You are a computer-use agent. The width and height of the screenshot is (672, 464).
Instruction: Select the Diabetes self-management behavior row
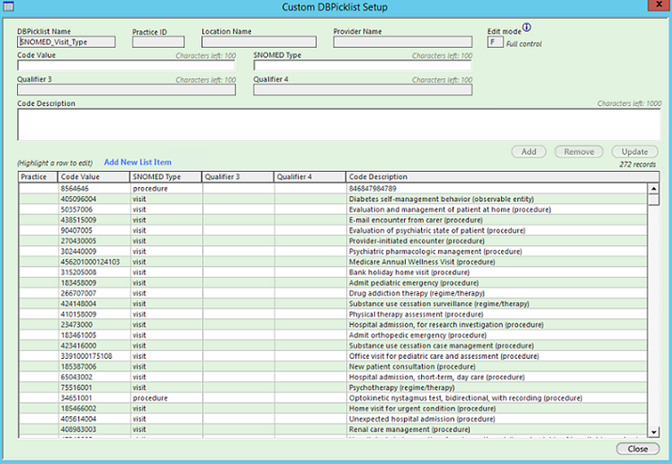[x=333, y=199]
